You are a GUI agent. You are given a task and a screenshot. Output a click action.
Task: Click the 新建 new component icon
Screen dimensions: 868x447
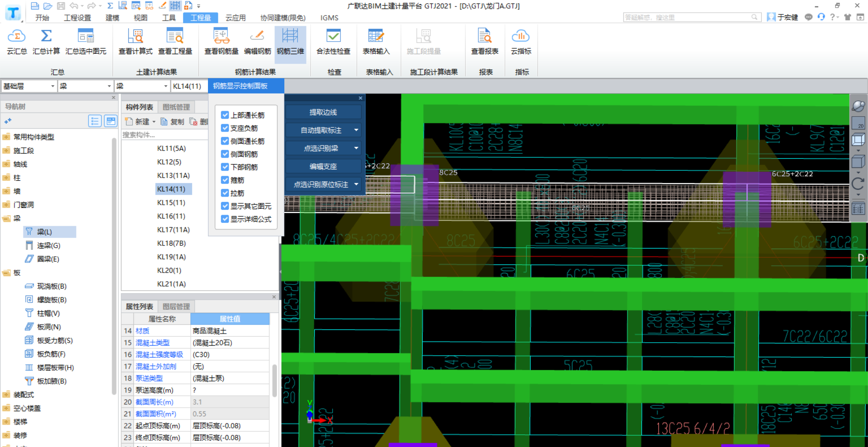pyautogui.click(x=129, y=122)
